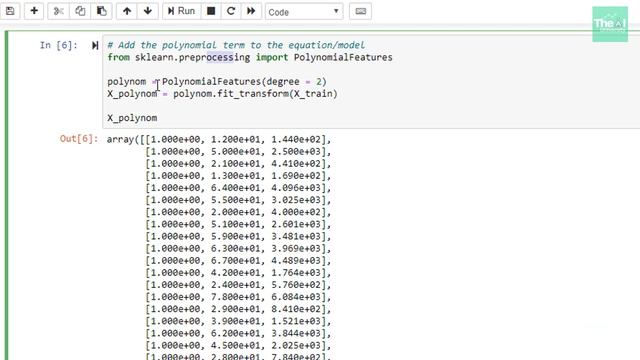Click output row with 3.844e+03
The image size is (640, 360).
coord(238,333)
